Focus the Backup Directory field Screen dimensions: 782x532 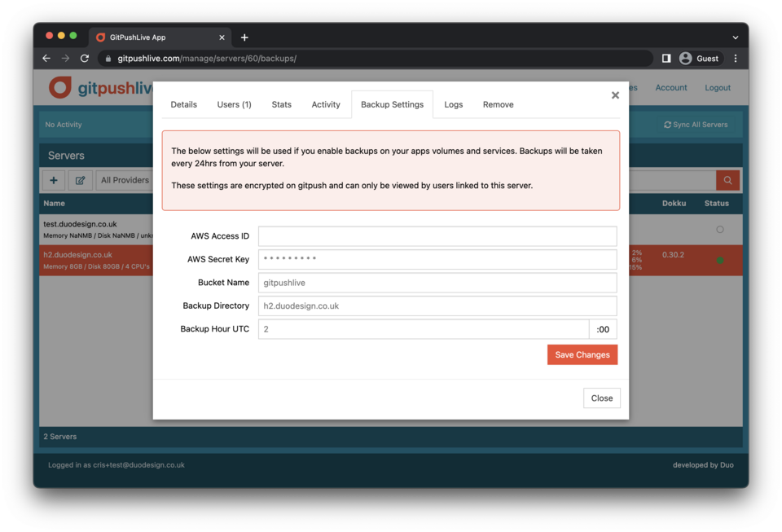[437, 306]
